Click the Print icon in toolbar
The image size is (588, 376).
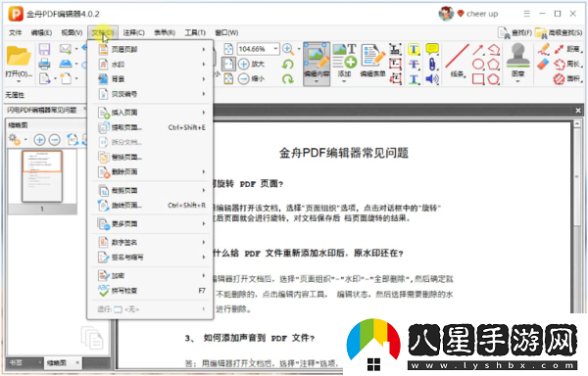point(44,64)
